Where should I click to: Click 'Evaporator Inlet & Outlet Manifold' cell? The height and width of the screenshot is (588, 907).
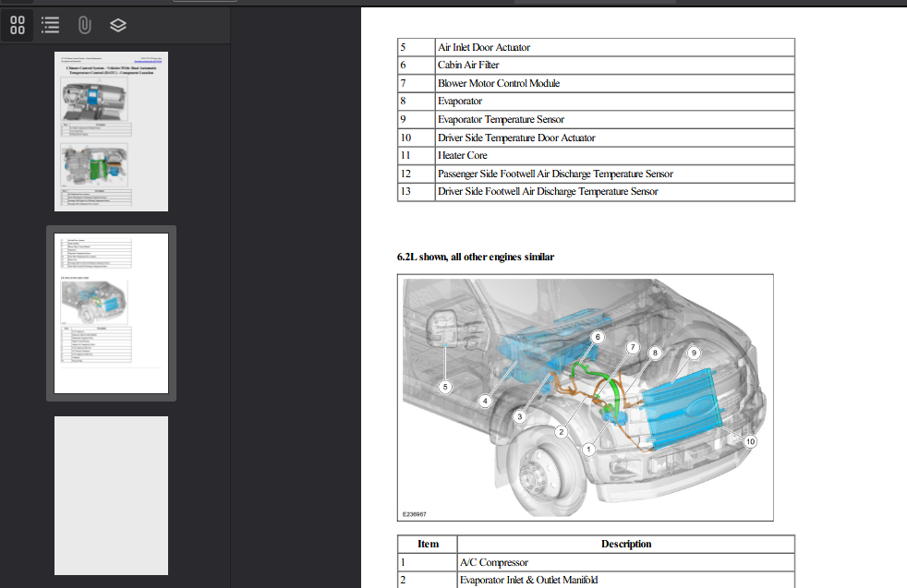(x=626, y=580)
